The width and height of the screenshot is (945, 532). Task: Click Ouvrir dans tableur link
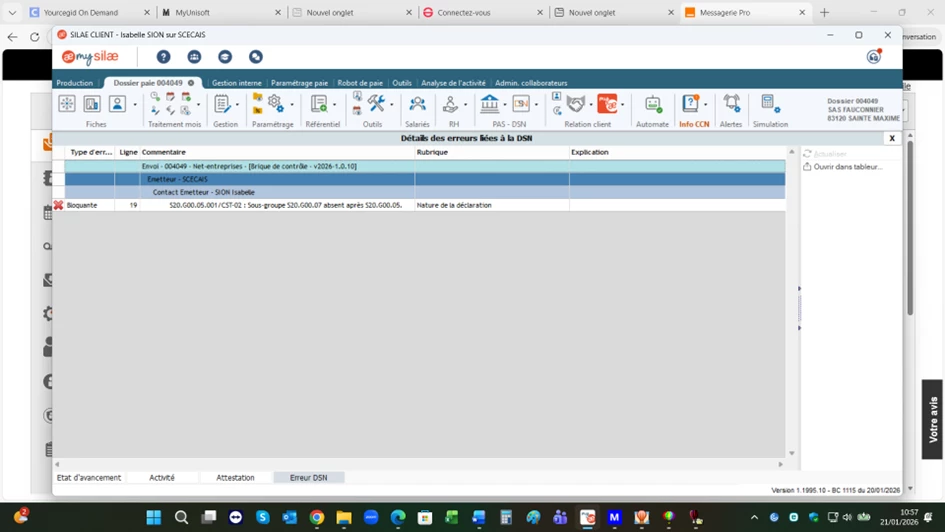tap(843, 167)
